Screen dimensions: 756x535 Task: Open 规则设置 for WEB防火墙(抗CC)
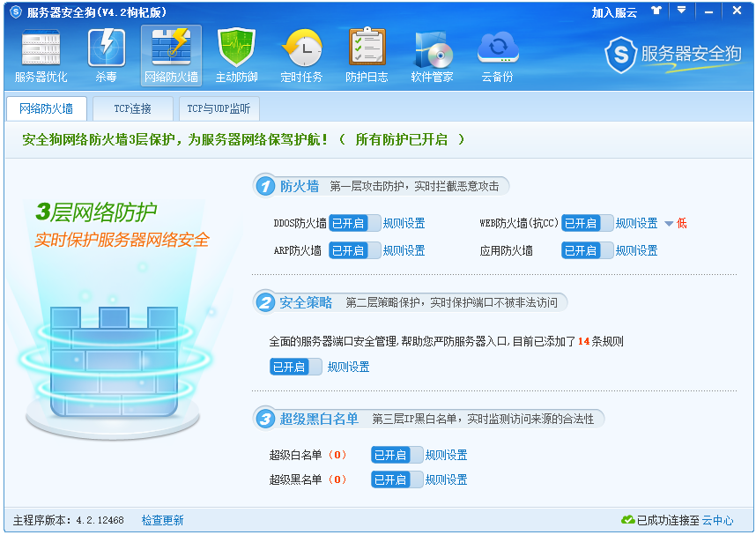click(636, 223)
